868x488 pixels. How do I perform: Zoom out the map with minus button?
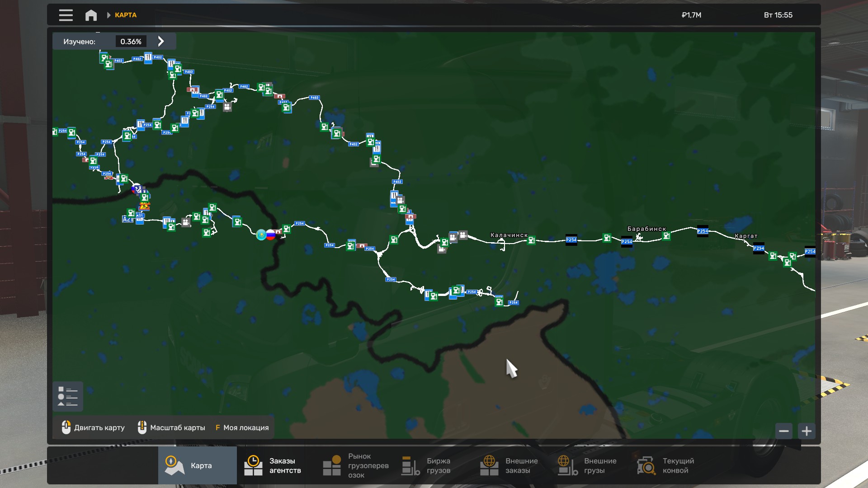point(784,431)
